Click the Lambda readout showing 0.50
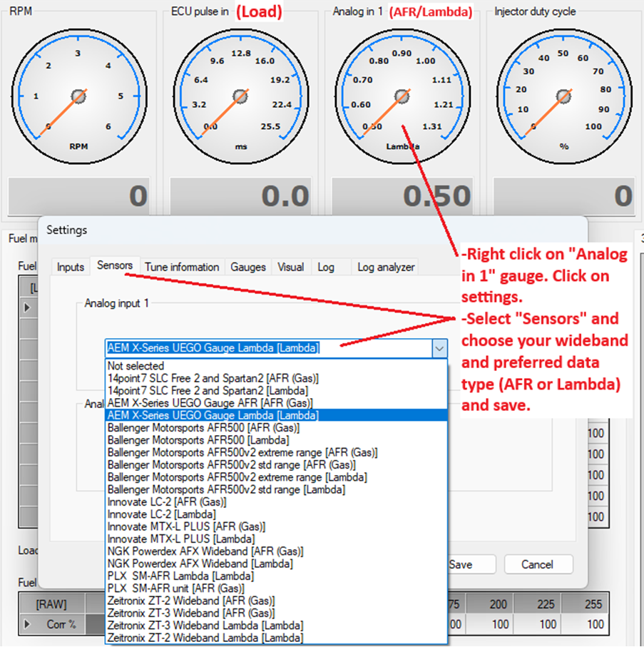The image size is (644, 647). [402, 196]
